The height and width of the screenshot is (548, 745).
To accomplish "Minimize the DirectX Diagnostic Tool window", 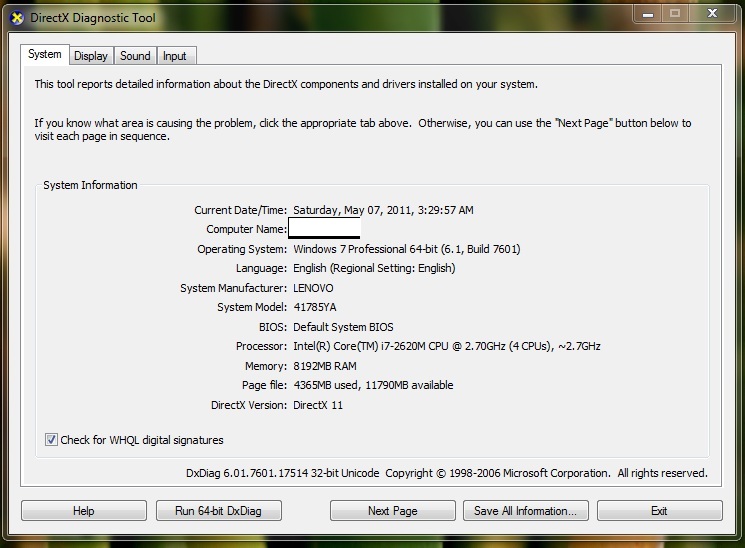I will (x=648, y=14).
